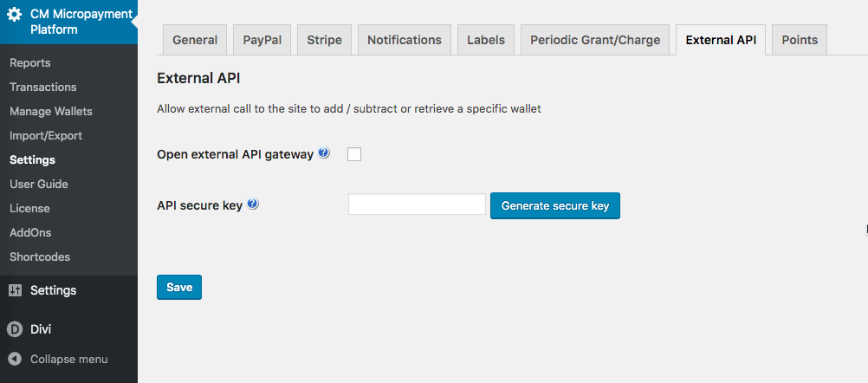Screen dimensions: 868x383
Task: Click help icon next to Open external API gateway
Action: click(x=324, y=153)
